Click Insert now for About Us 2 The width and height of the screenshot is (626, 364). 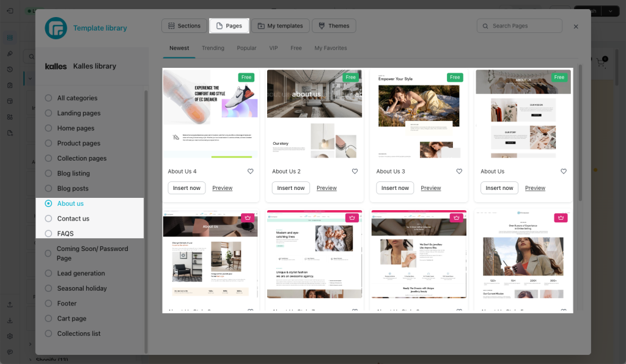(x=290, y=188)
